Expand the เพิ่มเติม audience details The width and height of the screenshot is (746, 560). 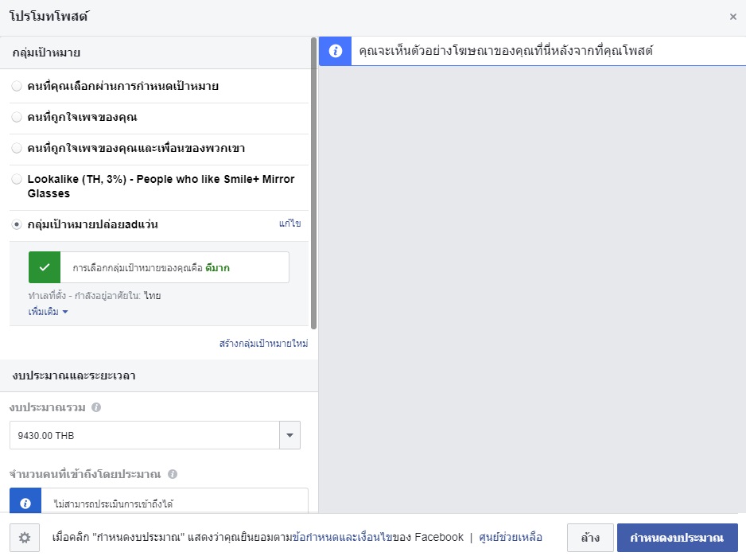(x=48, y=312)
